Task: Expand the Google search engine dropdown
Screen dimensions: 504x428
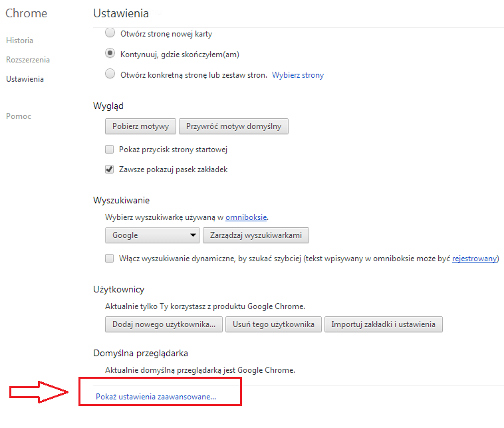Action: pos(152,235)
